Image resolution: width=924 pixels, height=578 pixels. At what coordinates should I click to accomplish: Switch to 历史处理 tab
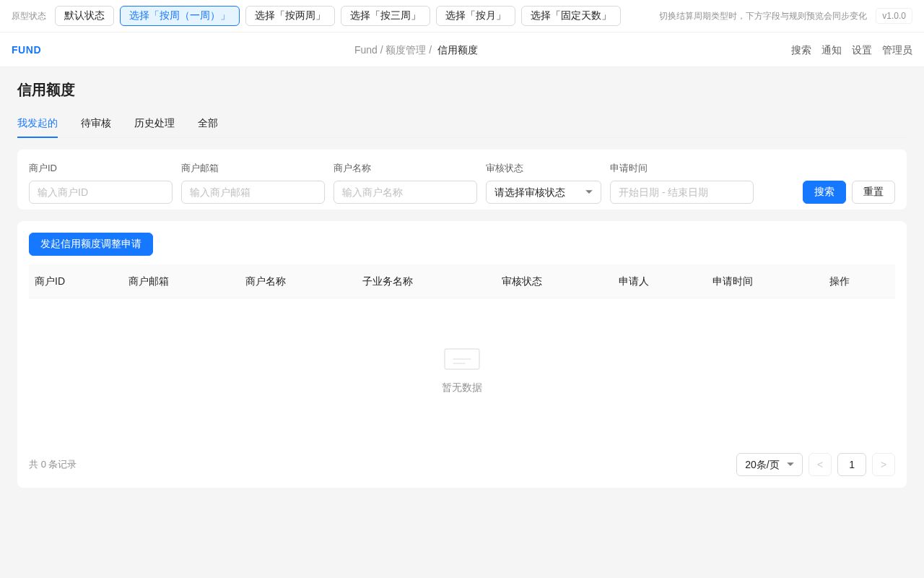tap(154, 124)
